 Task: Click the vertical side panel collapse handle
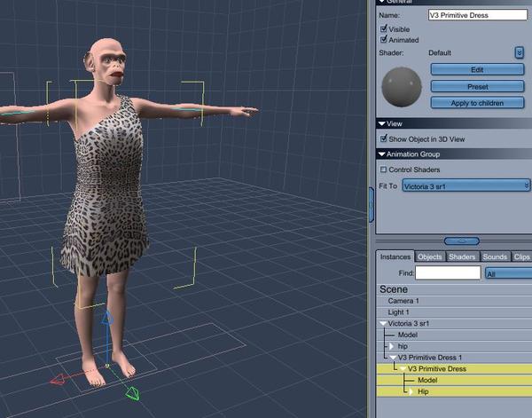point(372,205)
